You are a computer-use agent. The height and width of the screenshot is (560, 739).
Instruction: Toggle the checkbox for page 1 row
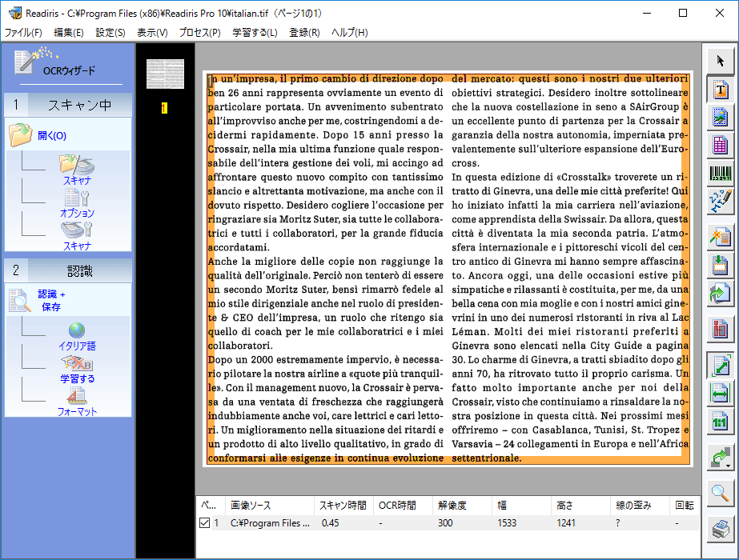pyautogui.click(x=204, y=522)
